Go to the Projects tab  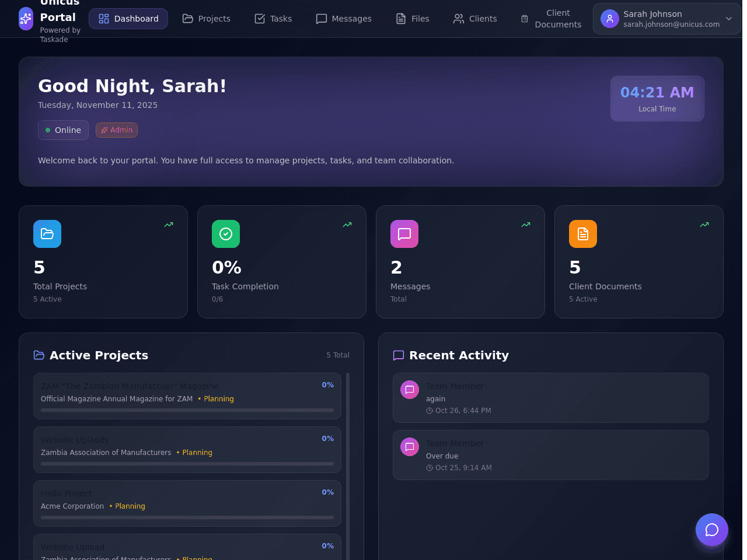pyautogui.click(x=207, y=19)
